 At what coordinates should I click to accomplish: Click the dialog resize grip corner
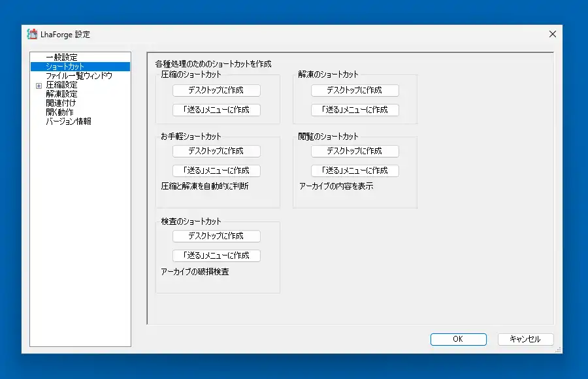558,350
